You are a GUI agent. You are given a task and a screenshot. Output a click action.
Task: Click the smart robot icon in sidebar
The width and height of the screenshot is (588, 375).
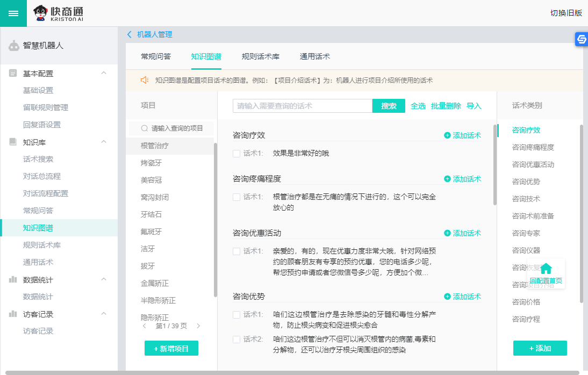coord(14,46)
